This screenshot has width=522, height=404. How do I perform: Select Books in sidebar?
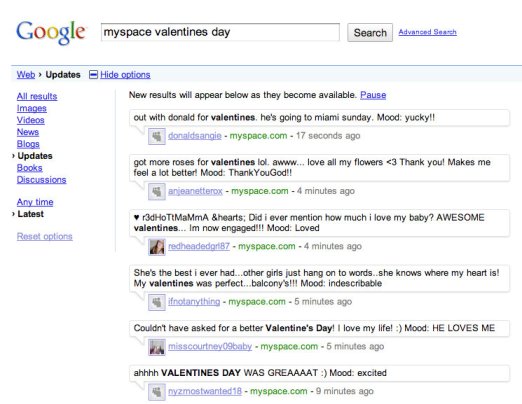[x=30, y=168]
